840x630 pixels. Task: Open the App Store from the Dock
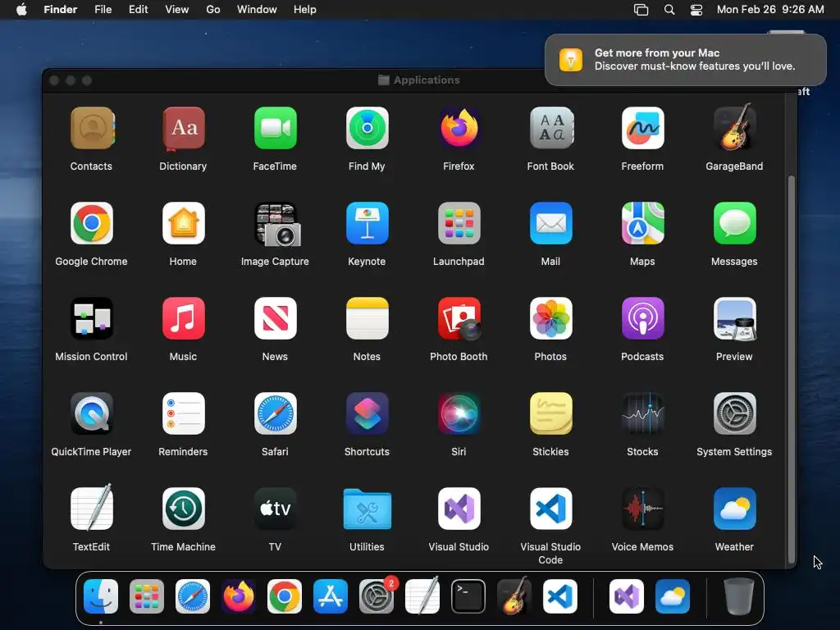pos(331,596)
